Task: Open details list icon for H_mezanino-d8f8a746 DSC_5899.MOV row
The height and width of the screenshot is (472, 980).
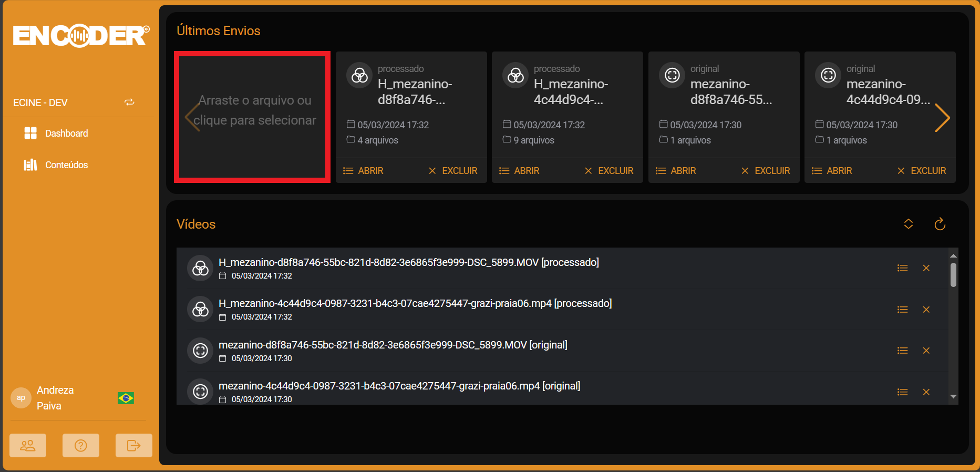Action: click(x=903, y=268)
